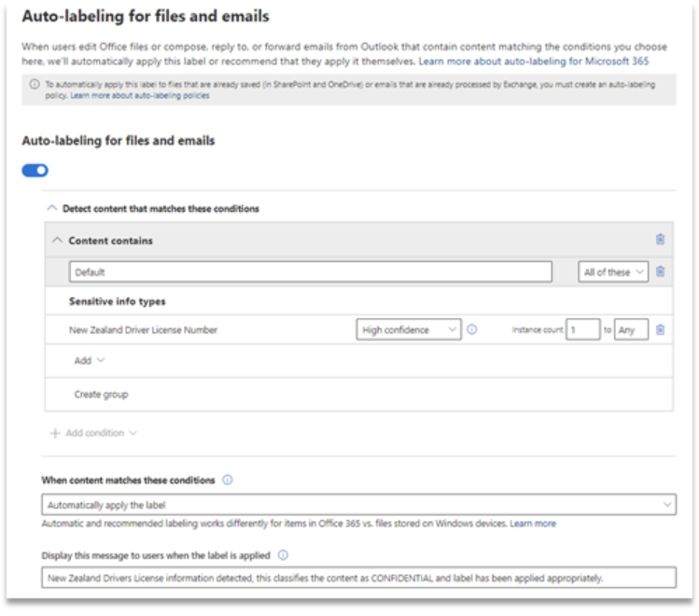Viewport: 699px width, 616px height.
Task: Click trash icon beside the Default group name
Action: (x=660, y=272)
